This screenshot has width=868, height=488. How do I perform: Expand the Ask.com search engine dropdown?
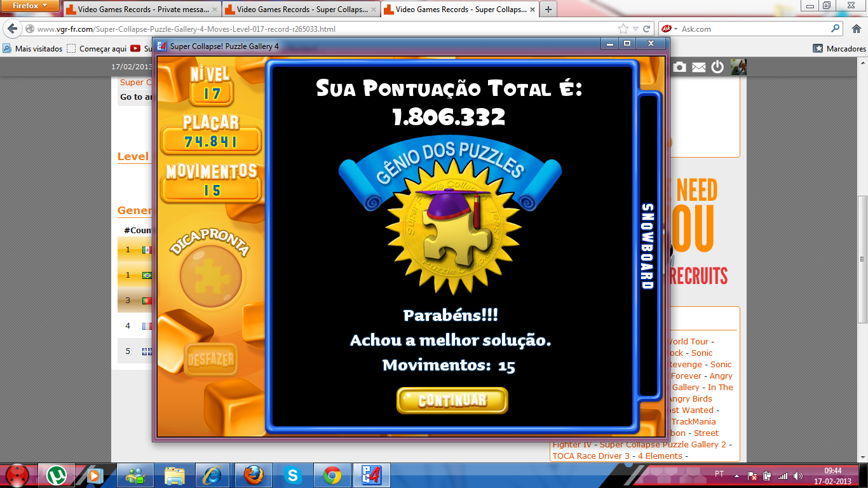coord(668,29)
